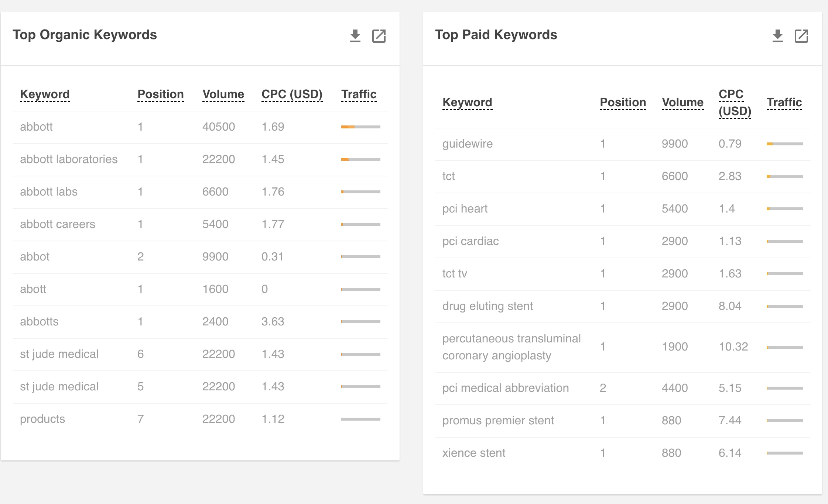The height and width of the screenshot is (504, 828).
Task: Click the traffic bar for pci heart
Action: point(785,209)
